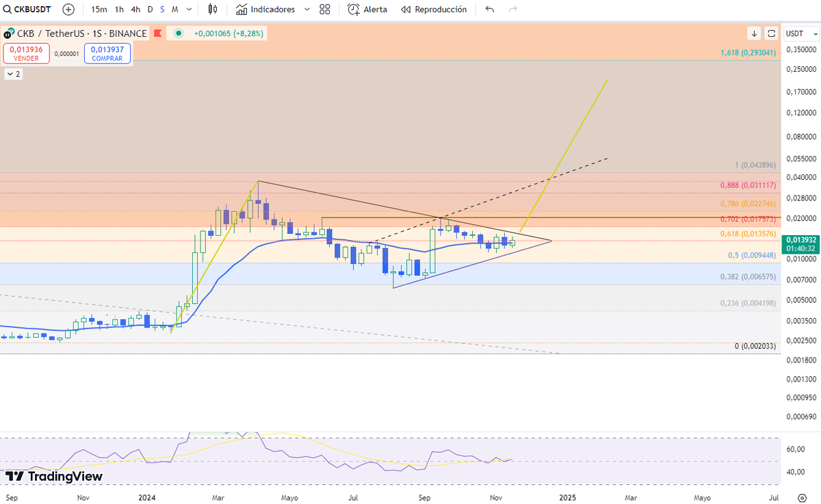
Task: Open the Indicadores panel
Action: [x=265, y=10]
